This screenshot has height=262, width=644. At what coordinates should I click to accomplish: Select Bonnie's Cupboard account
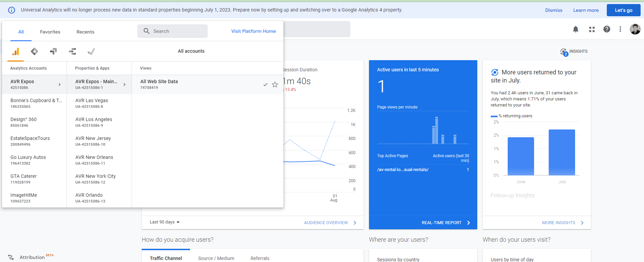tap(34, 103)
